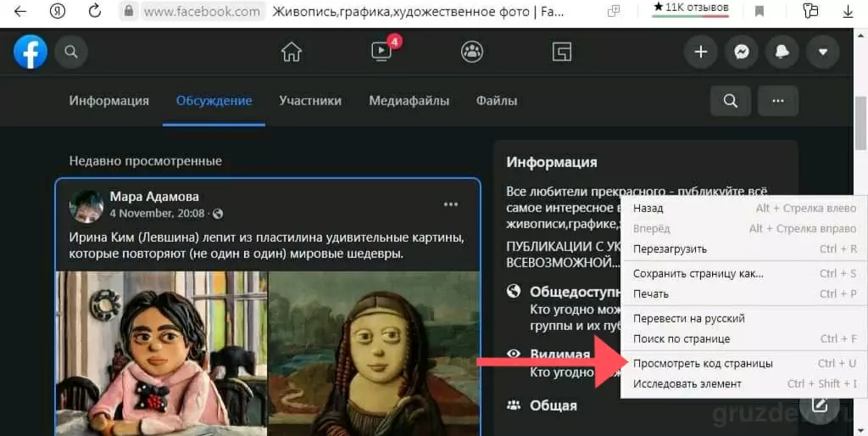
Task: Open the notifications bell
Action: 782,52
